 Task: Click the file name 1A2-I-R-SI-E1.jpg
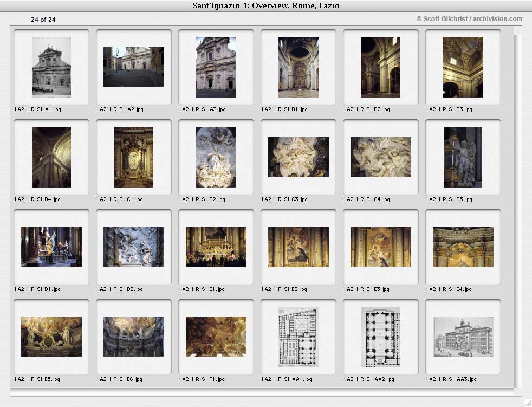202,289
